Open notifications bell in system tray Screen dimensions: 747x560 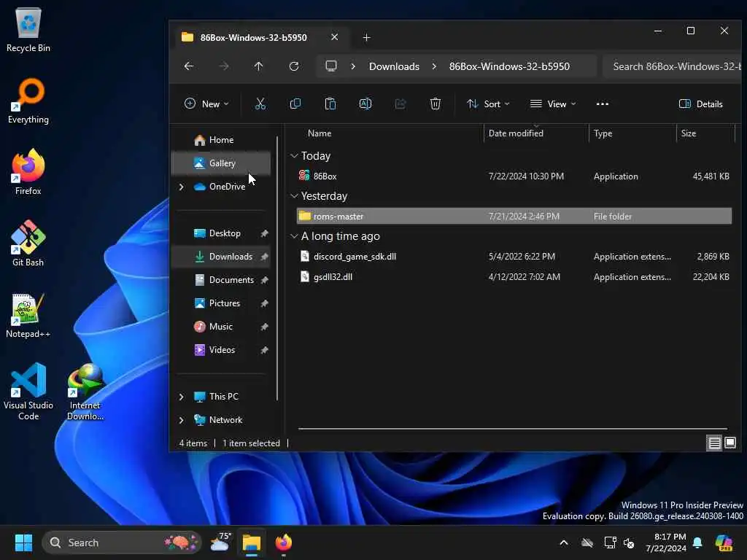[697, 542]
